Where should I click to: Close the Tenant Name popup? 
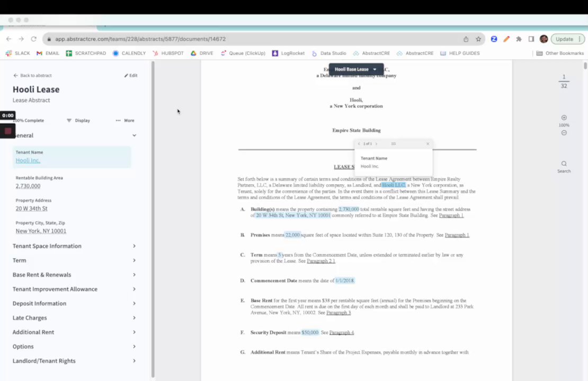(x=427, y=144)
